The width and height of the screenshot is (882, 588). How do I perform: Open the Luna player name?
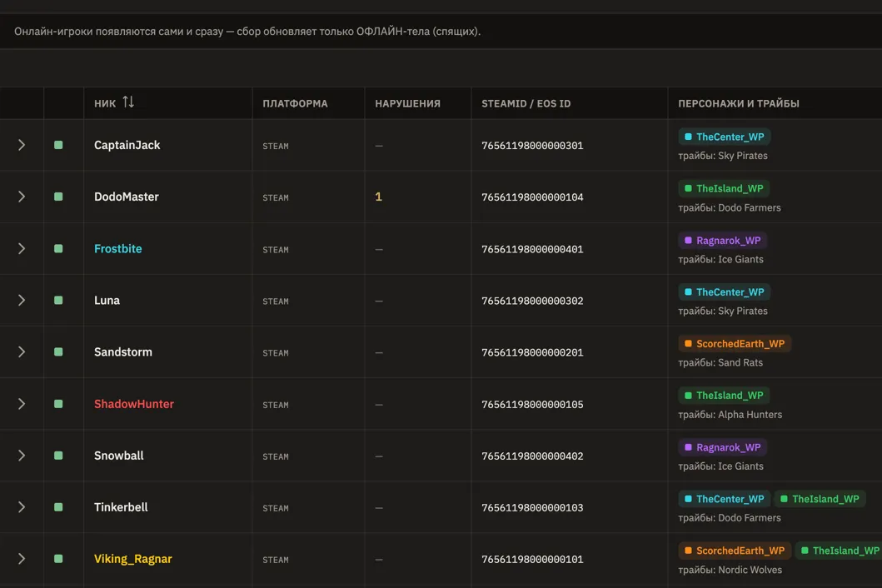[x=107, y=301]
